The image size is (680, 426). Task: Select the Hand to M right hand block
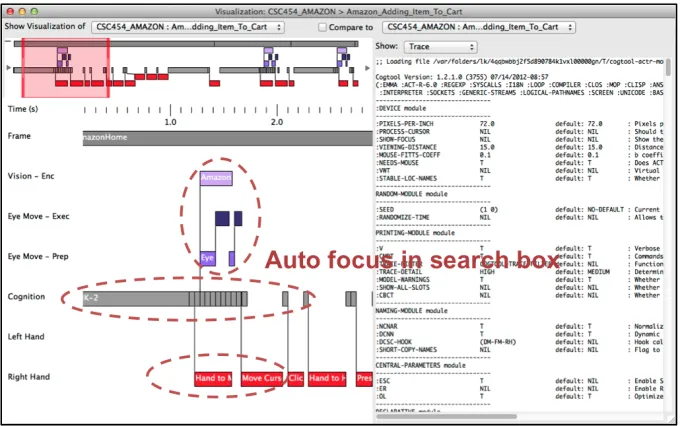(x=213, y=379)
